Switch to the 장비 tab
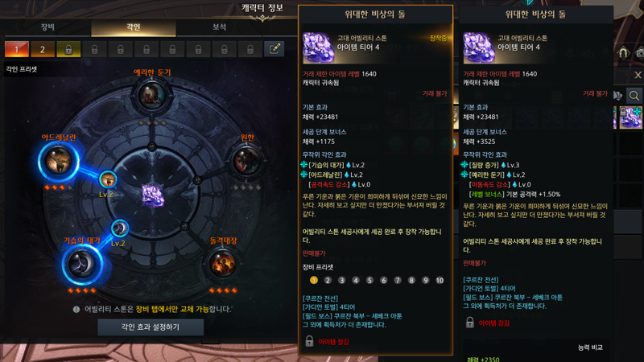This screenshot has width=644, height=362. tap(47, 27)
